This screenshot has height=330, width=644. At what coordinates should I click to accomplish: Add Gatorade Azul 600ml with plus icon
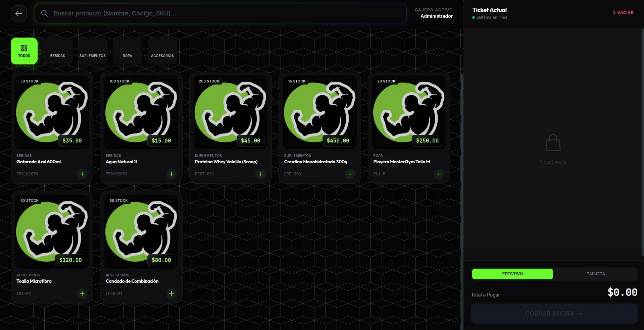coord(82,174)
